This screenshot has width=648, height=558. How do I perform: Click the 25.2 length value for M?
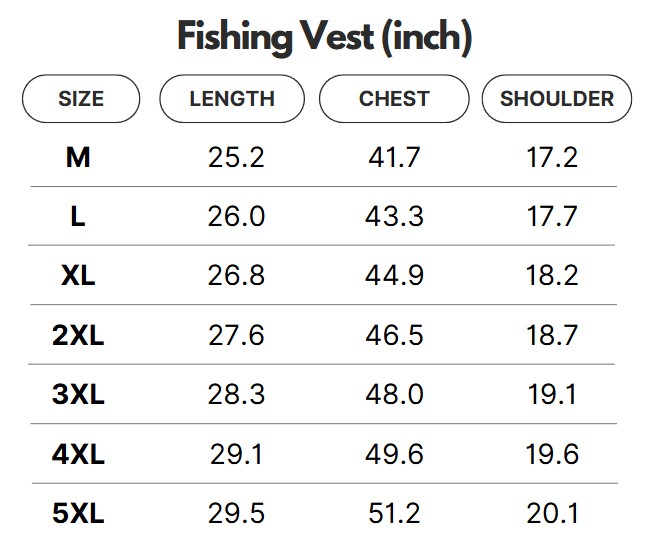point(236,157)
